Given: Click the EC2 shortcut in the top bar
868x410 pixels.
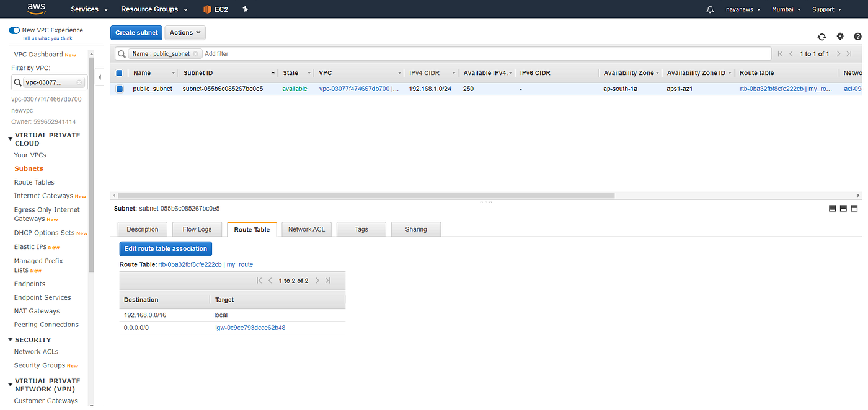Looking at the screenshot, I should click(216, 9).
